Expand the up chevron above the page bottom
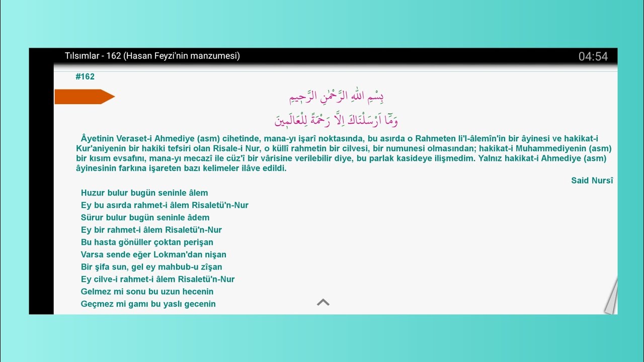The image size is (644, 362). (x=323, y=302)
